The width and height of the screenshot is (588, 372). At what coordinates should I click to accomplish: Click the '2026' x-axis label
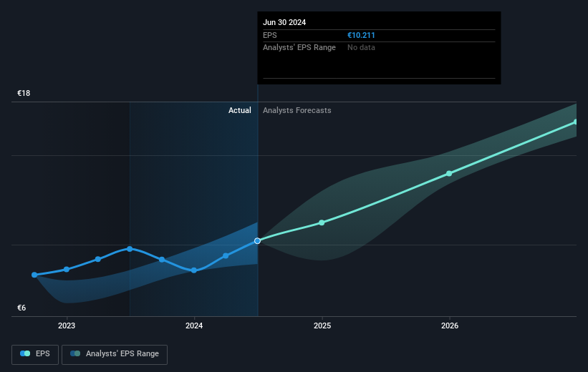(450, 325)
